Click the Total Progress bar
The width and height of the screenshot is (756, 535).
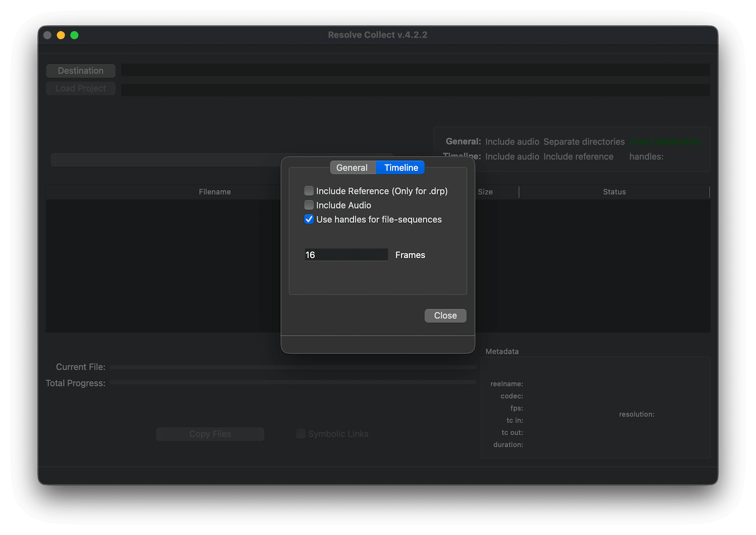point(293,382)
